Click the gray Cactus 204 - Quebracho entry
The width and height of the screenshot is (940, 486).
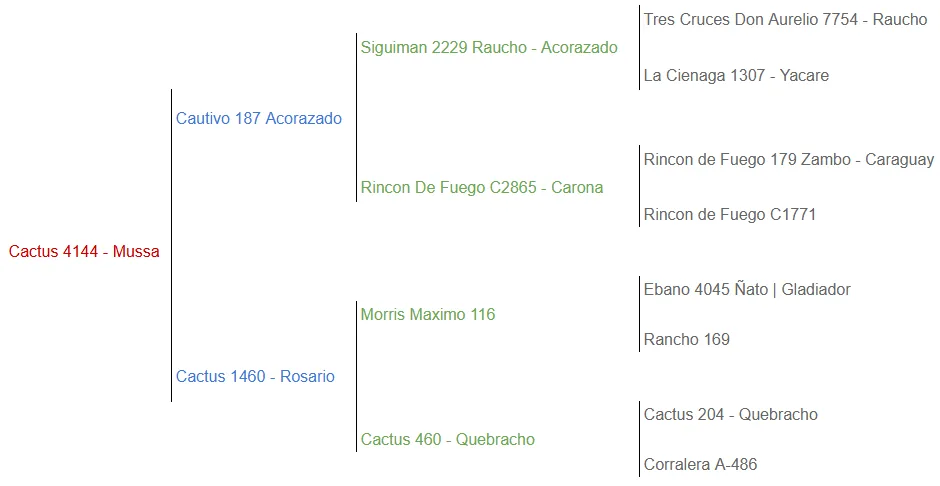coord(731,415)
